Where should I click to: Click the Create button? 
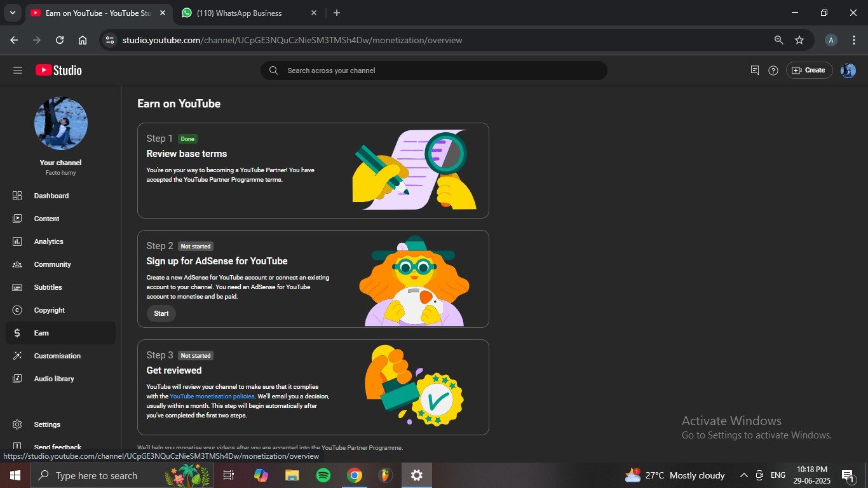click(809, 71)
